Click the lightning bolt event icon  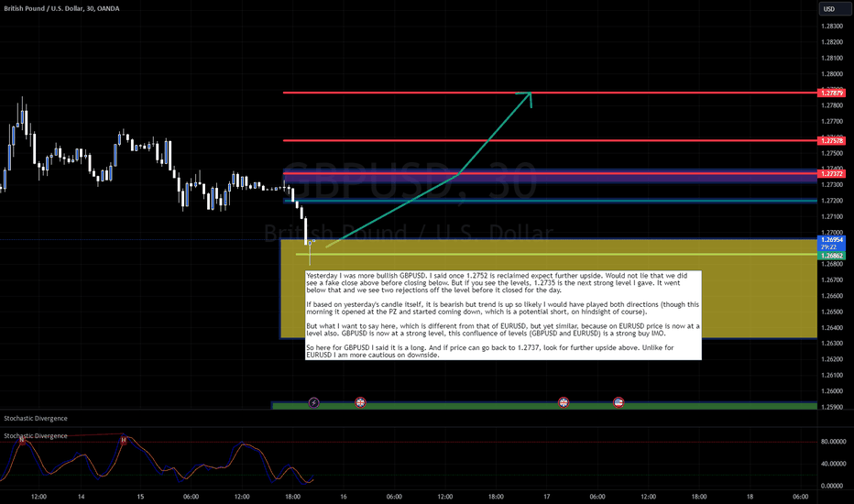click(x=313, y=402)
